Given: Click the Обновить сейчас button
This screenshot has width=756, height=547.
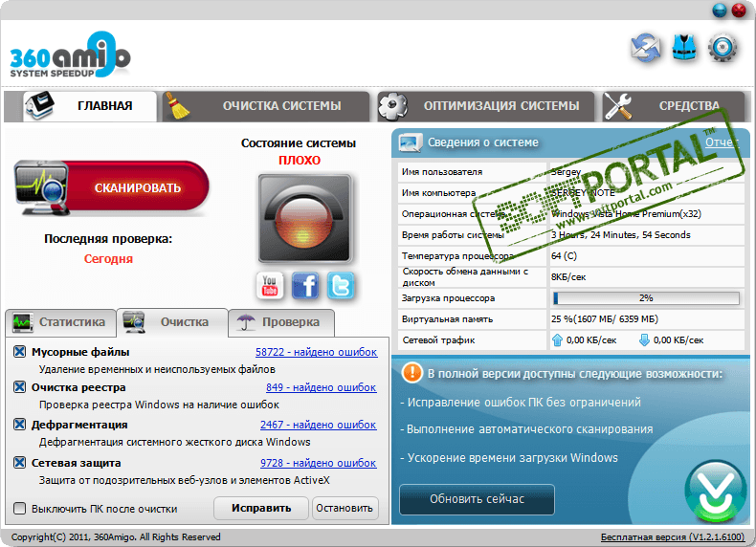Looking at the screenshot, I should pyautogui.click(x=477, y=499).
